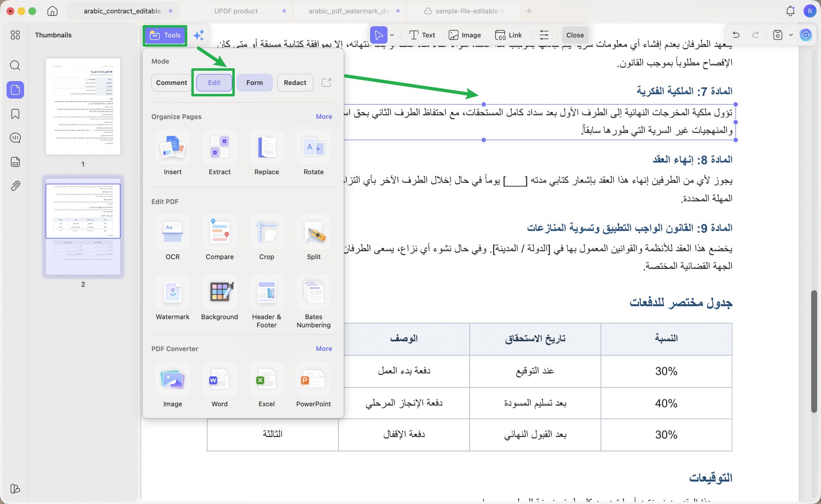Open the Compare documents tool
The width and height of the screenshot is (821, 504).
(219, 238)
